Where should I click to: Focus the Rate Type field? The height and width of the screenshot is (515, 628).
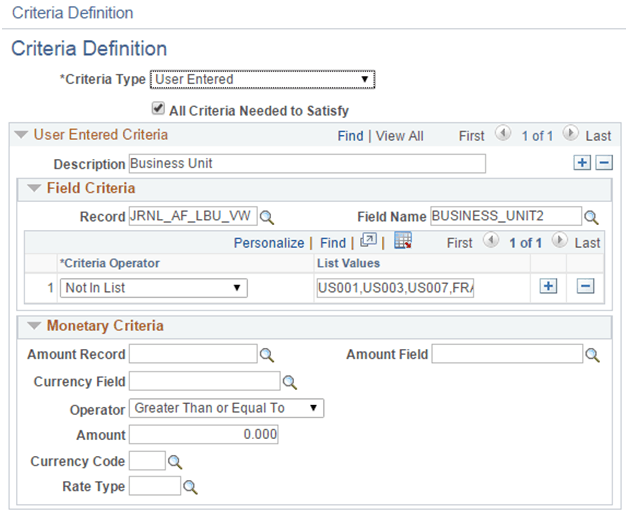[155, 486]
